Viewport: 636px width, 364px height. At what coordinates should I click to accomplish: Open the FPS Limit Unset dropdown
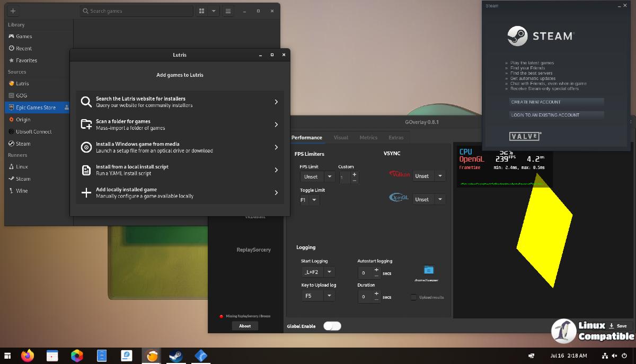317,176
